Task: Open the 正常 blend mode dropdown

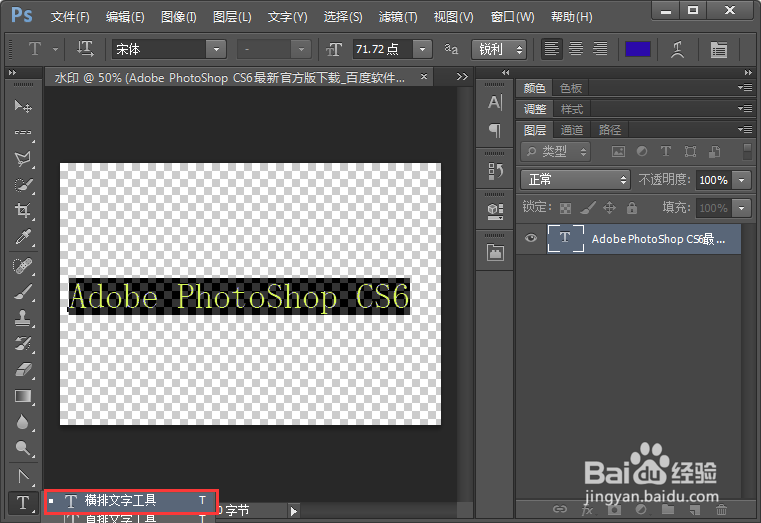Action: pos(575,180)
